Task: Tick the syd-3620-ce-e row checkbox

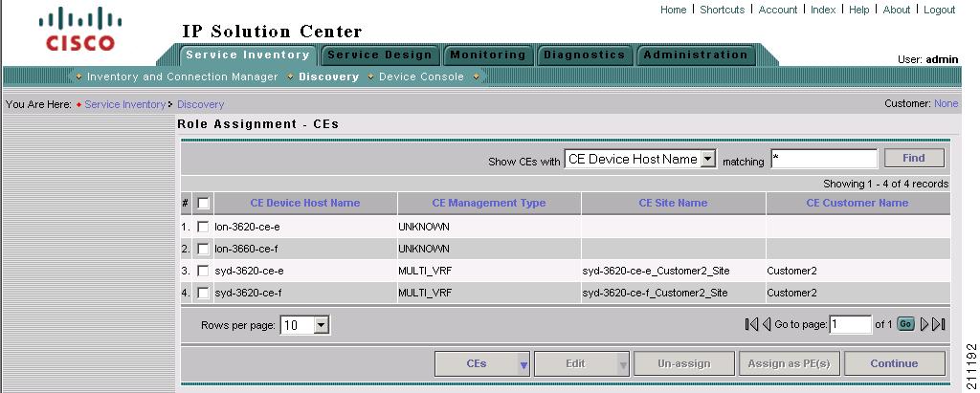Action: click(x=203, y=271)
